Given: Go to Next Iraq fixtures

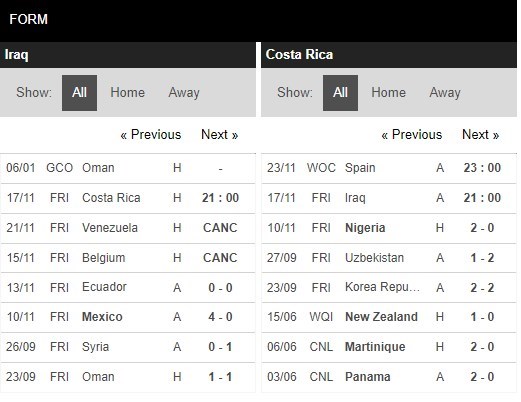Looking at the screenshot, I should (219, 135).
